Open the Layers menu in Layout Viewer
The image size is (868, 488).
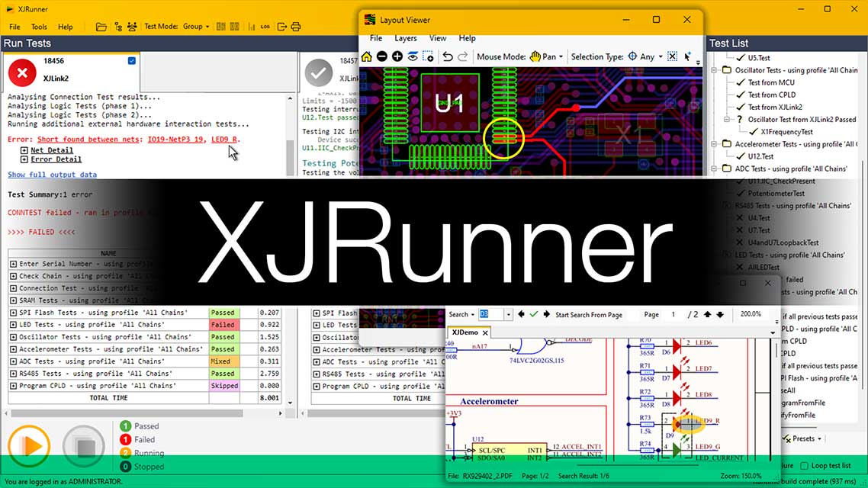coord(405,38)
